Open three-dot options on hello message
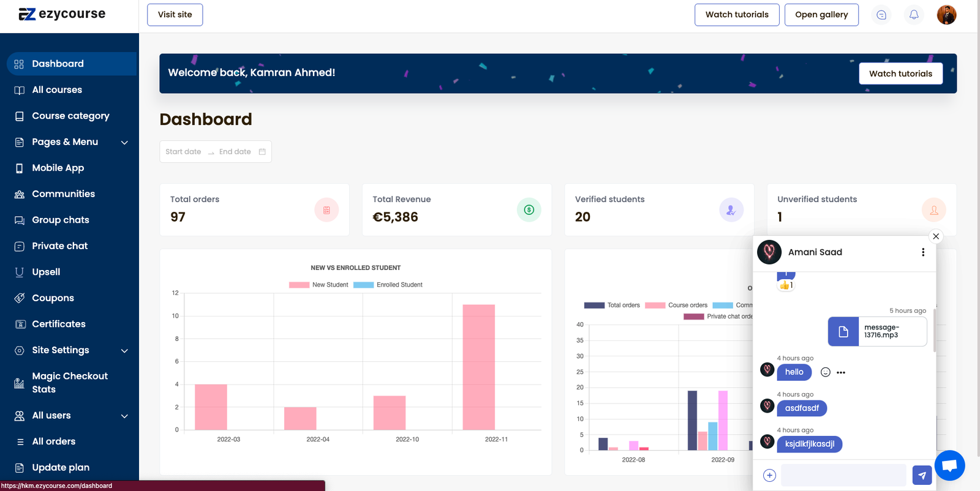The image size is (980, 491). pyautogui.click(x=841, y=372)
